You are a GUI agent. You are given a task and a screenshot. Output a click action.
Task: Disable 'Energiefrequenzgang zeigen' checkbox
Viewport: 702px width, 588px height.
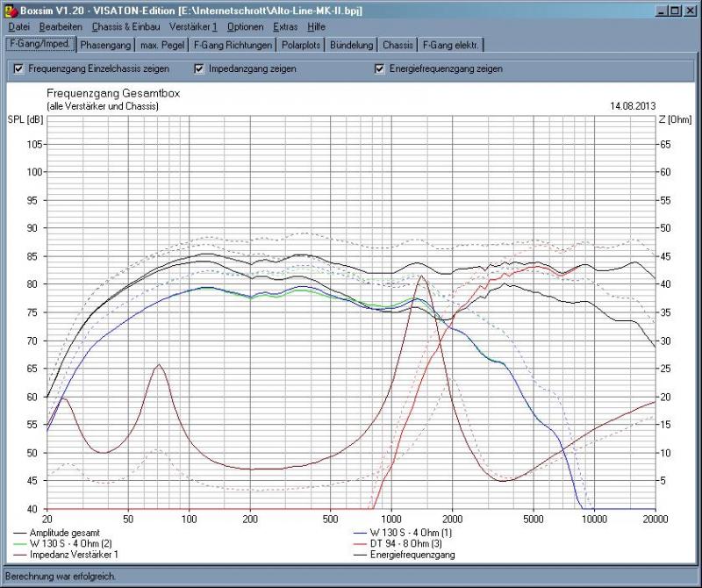(x=380, y=68)
